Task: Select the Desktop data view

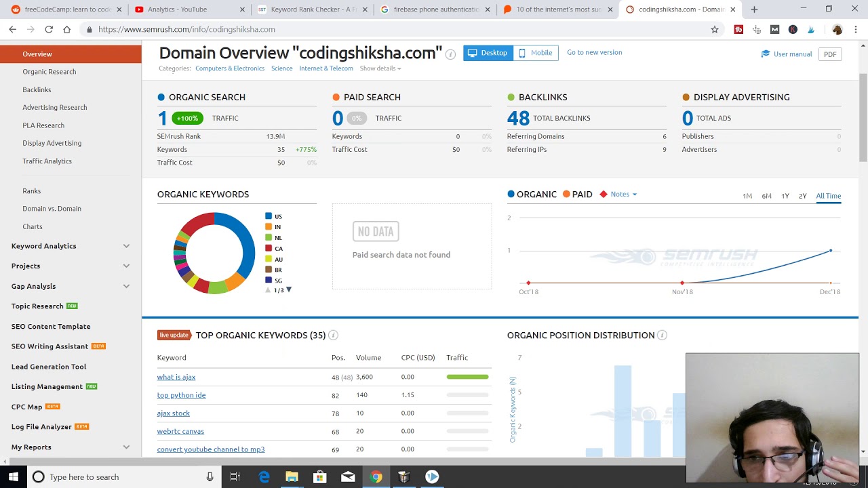Action: 488,53
